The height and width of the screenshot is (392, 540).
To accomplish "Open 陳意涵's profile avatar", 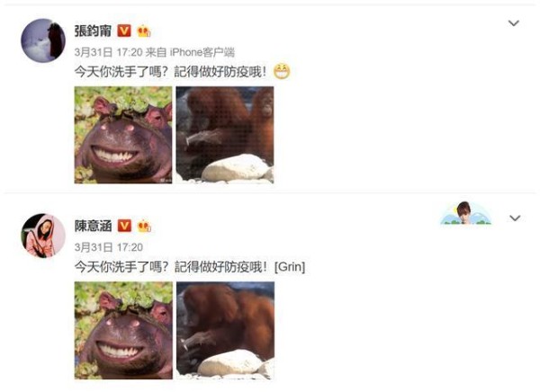I will point(43,236).
